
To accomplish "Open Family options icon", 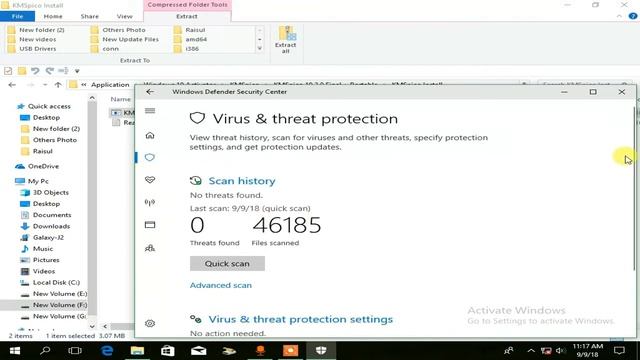I will [150, 248].
